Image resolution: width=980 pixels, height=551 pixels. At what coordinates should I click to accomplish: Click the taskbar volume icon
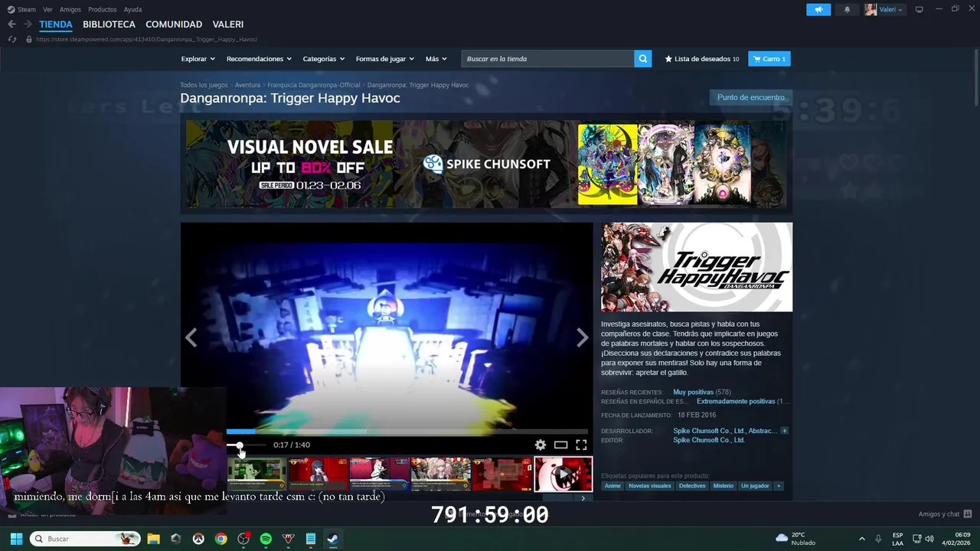coord(929,539)
